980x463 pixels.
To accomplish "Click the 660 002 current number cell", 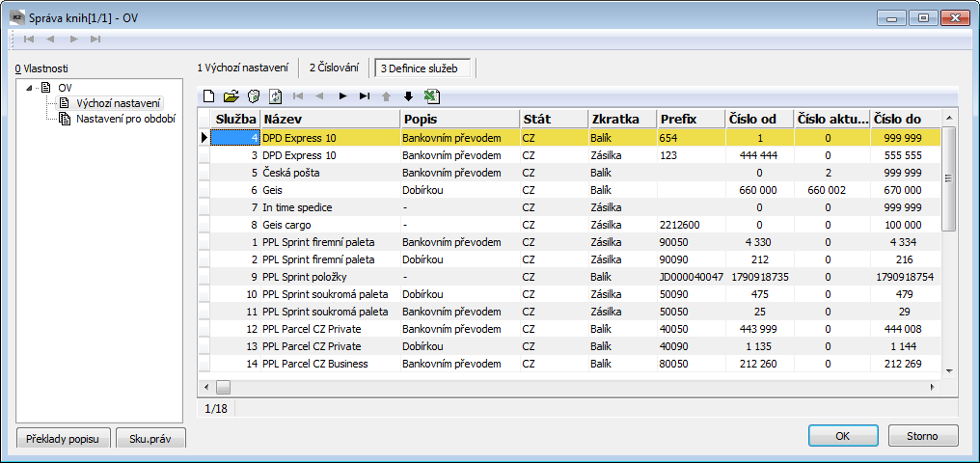I will [x=832, y=191].
